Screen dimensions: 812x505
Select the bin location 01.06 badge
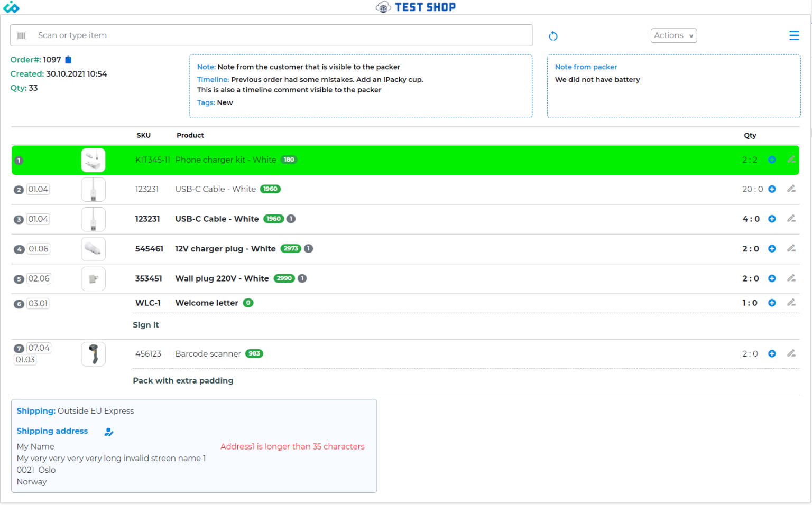(38, 248)
